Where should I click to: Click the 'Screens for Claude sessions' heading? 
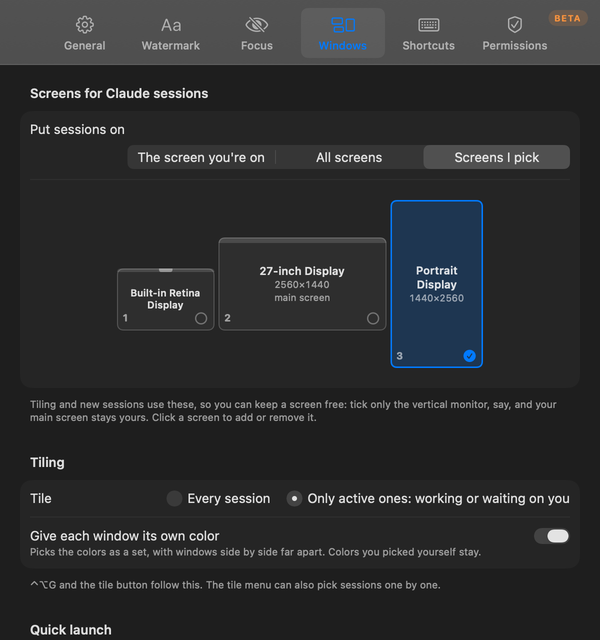(x=119, y=93)
